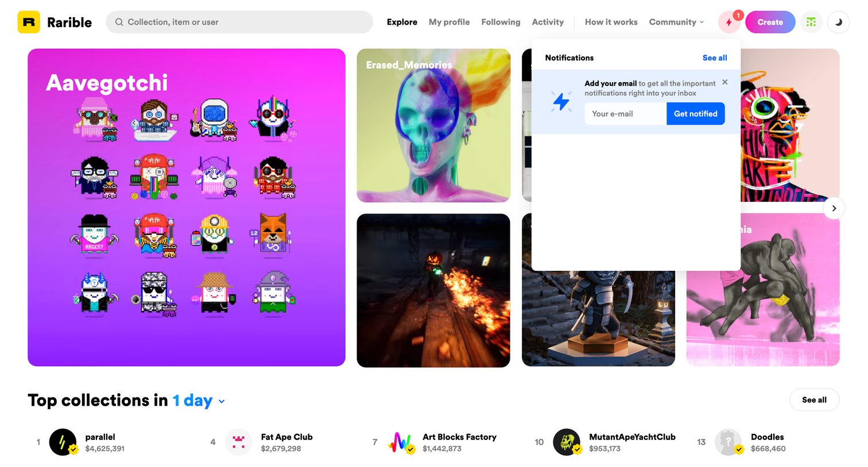Advance carousel with the right arrow
The height and width of the screenshot is (467, 868).
coord(834,208)
